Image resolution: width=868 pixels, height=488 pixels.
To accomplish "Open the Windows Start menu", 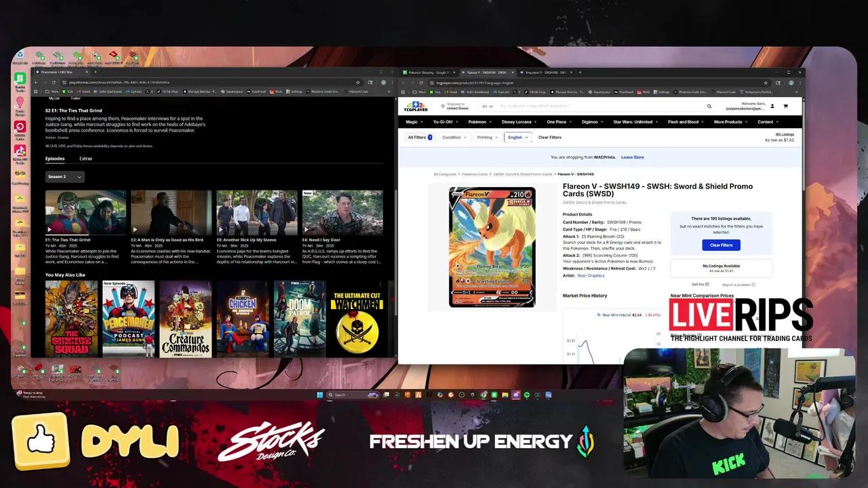I will (319, 394).
